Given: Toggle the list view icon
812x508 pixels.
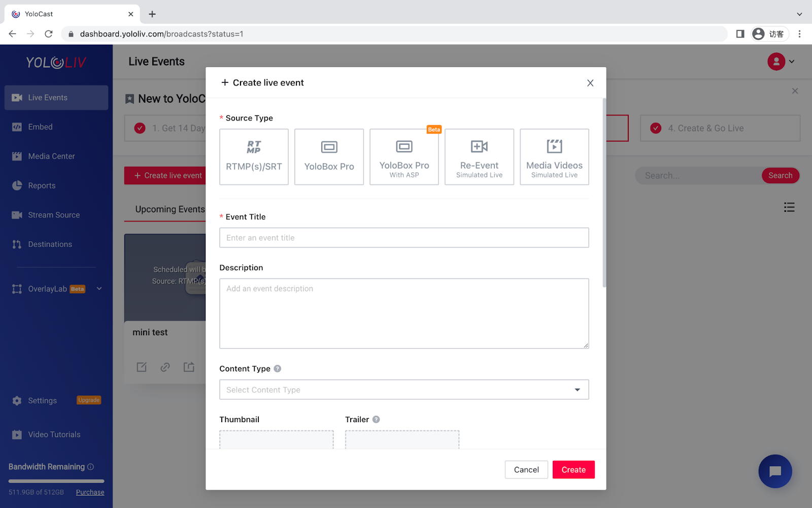Looking at the screenshot, I should [789, 207].
